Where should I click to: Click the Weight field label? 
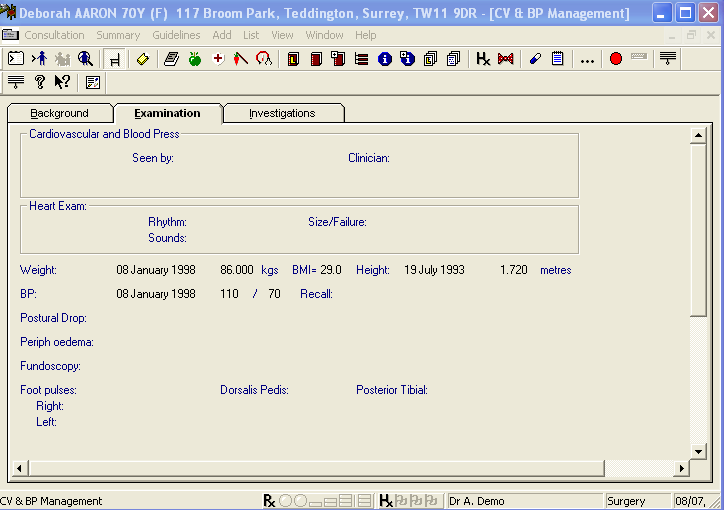point(38,270)
